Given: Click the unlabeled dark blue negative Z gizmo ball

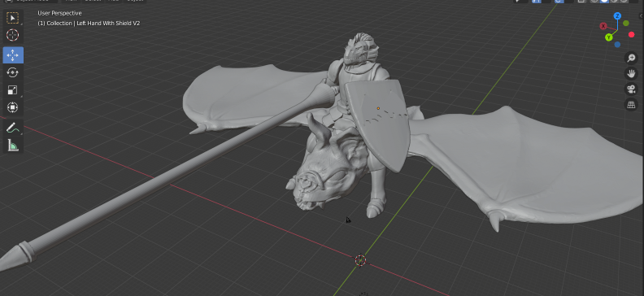Looking at the screenshot, I should point(617,45).
